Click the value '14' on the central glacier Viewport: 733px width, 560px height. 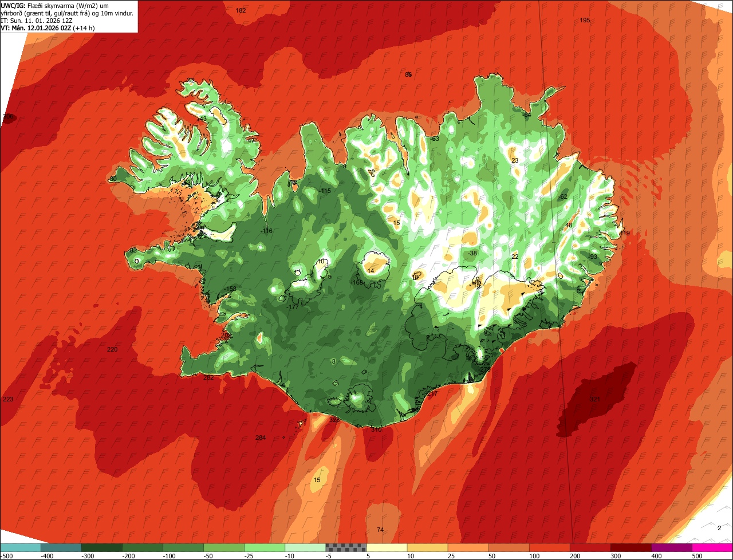(x=371, y=271)
